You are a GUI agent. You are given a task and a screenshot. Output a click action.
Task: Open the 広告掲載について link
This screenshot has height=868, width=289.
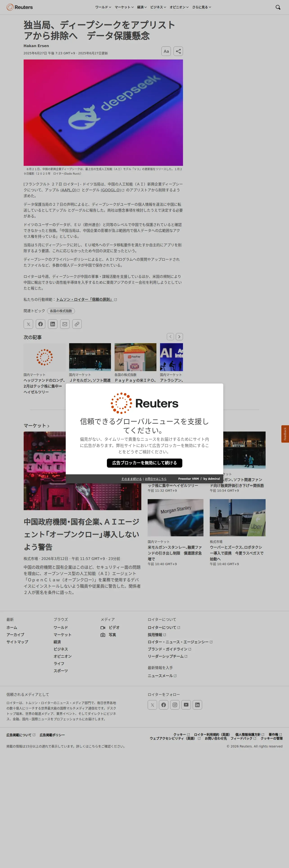(21, 735)
